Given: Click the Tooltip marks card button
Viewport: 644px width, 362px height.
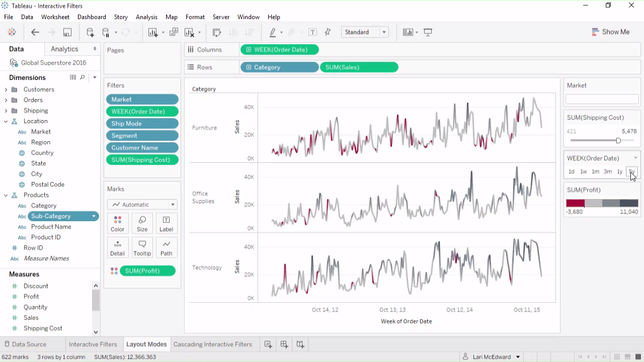Looking at the screenshot, I should pyautogui.click(x=142, y=248).
